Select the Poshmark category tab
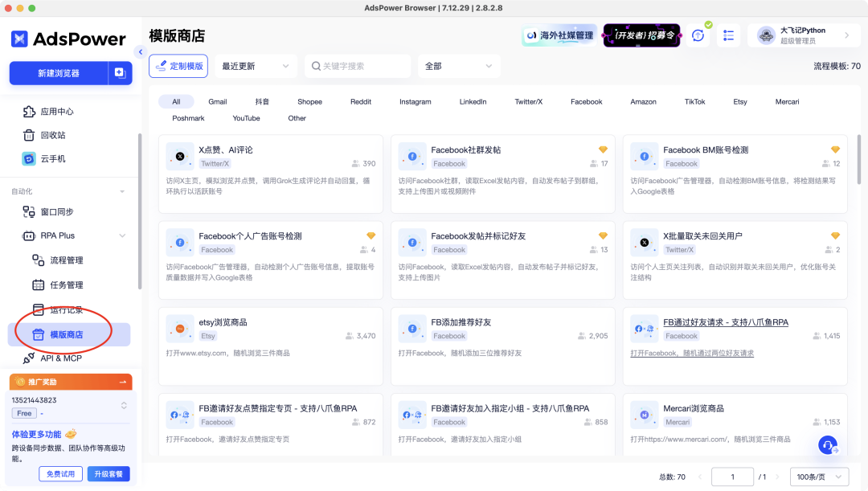This screenshot has width=868, height=491. tap(188, 118)
